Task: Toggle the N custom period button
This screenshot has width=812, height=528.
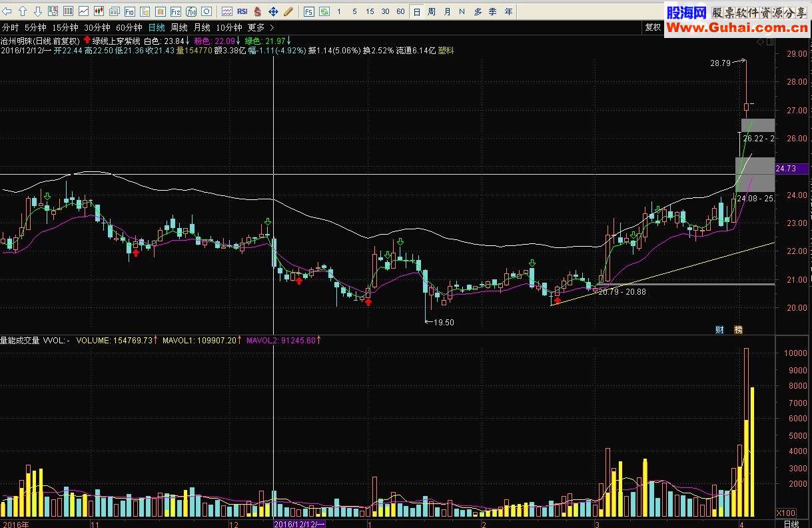Action: tap(462, 11)
